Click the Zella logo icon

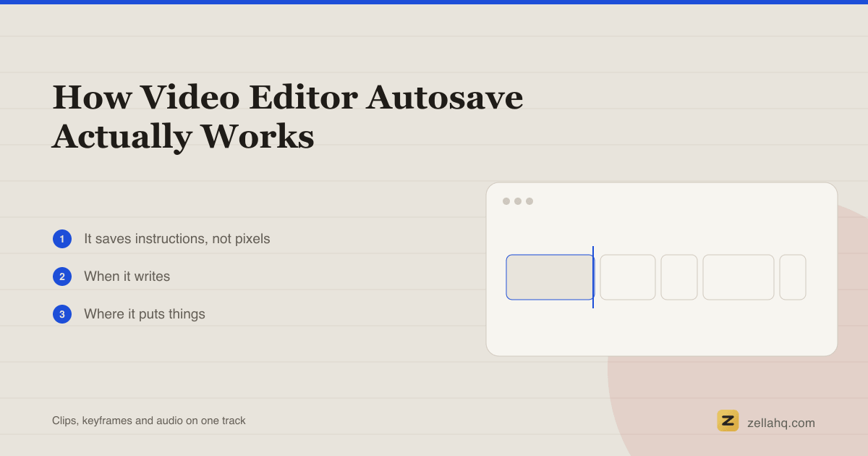(728, 421)
